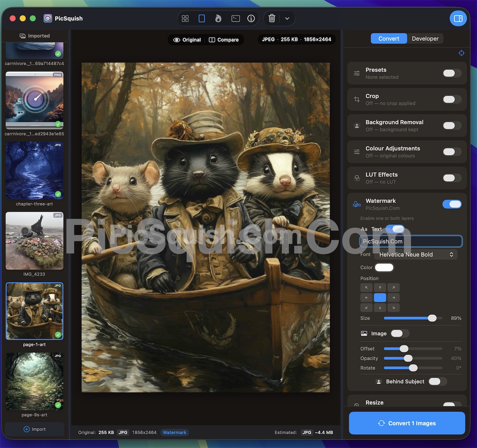Click the Colour Adjustments icon

pyautogui.click(x=357, y=152)
